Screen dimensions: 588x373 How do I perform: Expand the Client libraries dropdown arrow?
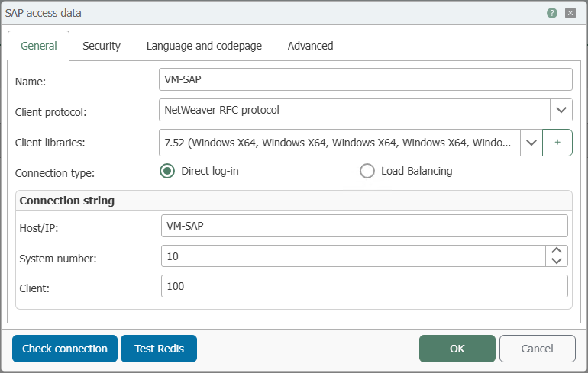(x=531, y=143)
